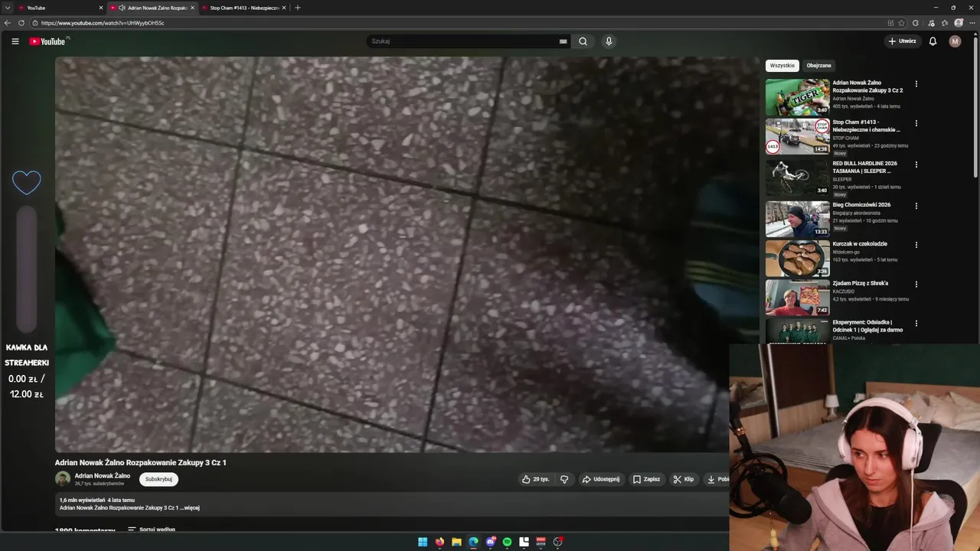This screenshot has width=980, height=551.
Task: Open Stop Cham #1413 video thumbnail
Action: (798, 136)
